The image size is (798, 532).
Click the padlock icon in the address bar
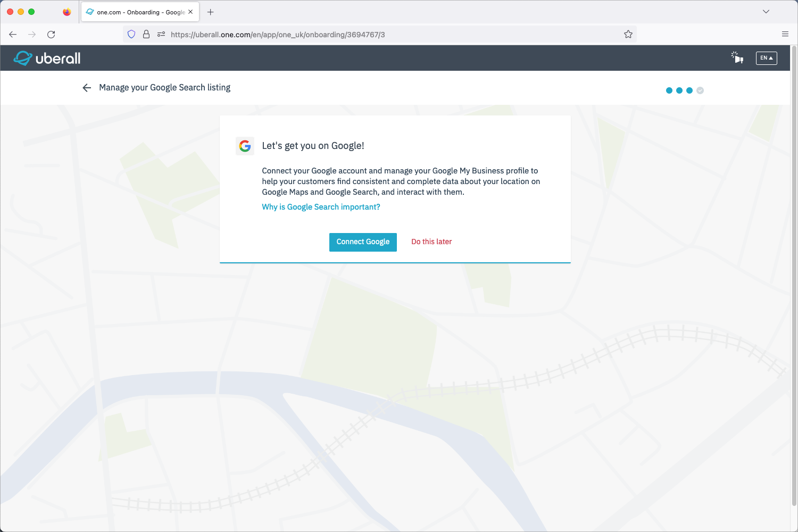click(x=146, y=34)
